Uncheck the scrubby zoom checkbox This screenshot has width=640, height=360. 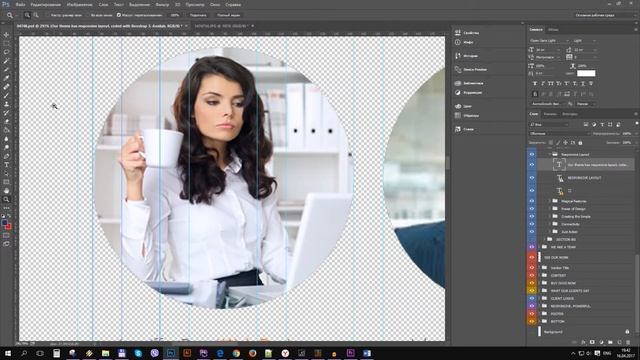coord(119,15)
